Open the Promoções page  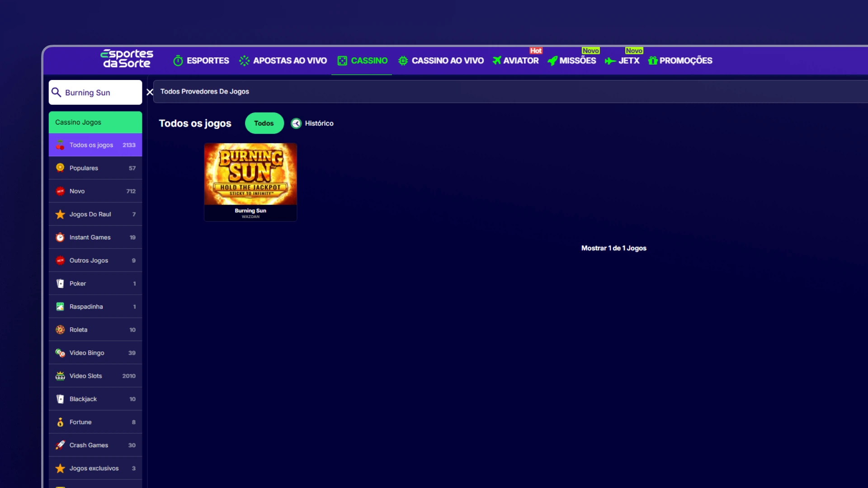pyautogui.click(x=680, y=61)
